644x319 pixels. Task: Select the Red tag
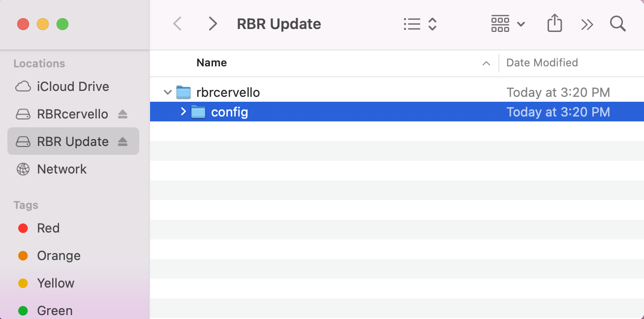(48, 228)
